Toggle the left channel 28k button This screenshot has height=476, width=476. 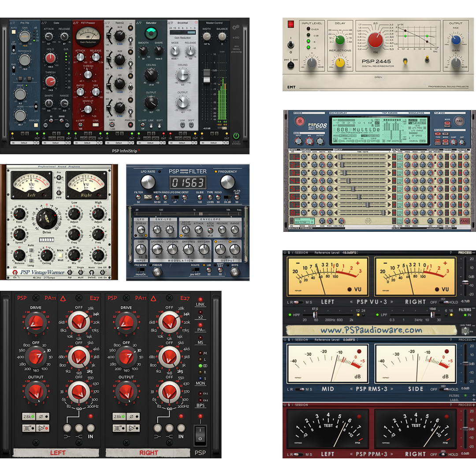click(29, 416)
